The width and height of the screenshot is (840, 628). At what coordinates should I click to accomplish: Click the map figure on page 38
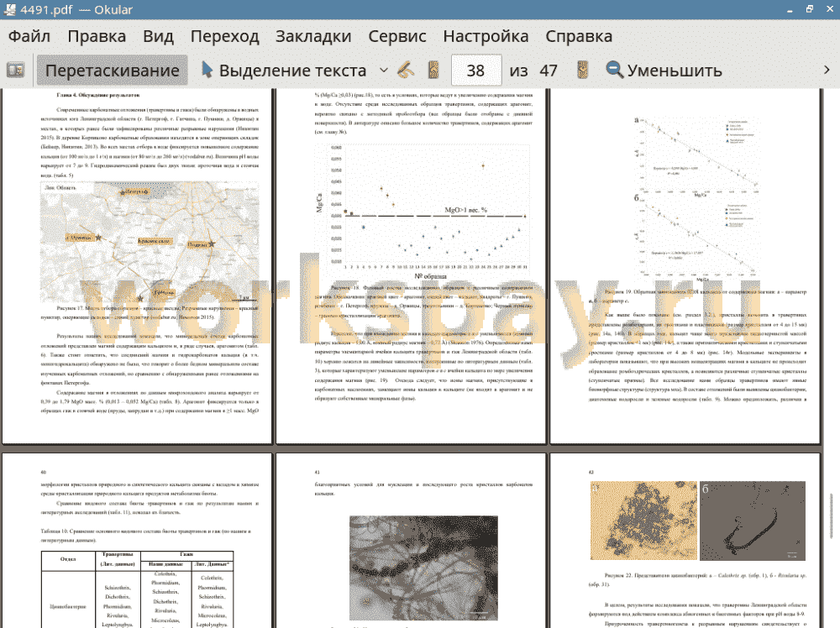(150, 243)
